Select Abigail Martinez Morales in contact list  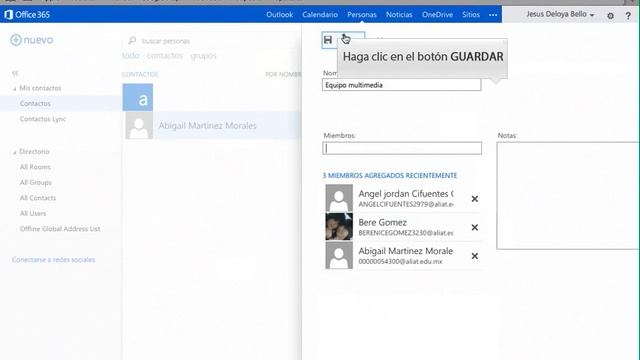(x=212, y=126)
